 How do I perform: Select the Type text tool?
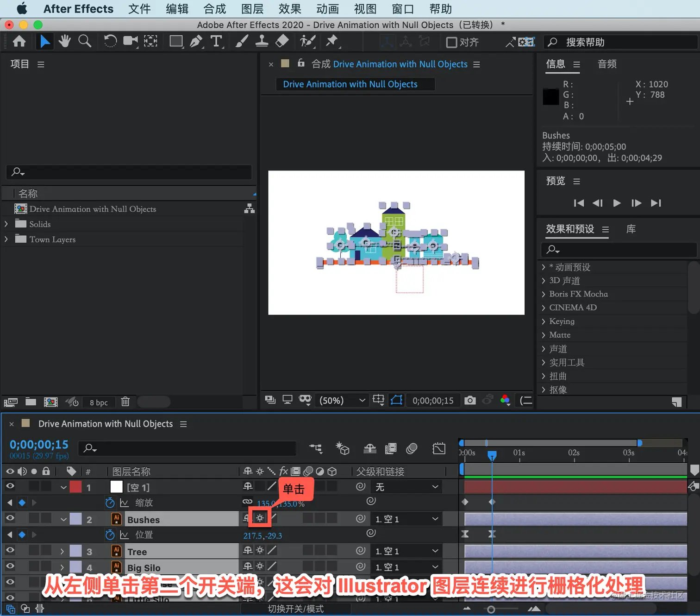216,42
